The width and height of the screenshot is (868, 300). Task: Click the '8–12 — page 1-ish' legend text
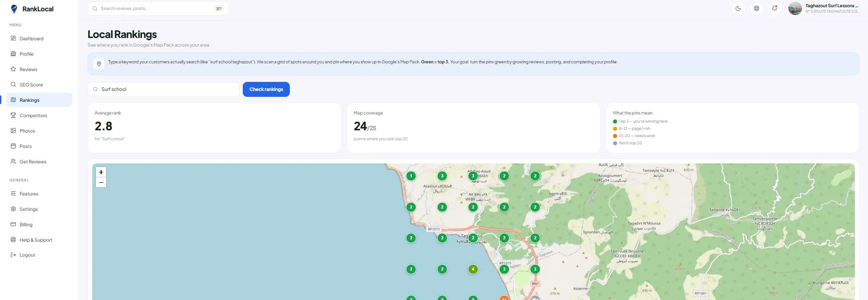tap(634, 129)
